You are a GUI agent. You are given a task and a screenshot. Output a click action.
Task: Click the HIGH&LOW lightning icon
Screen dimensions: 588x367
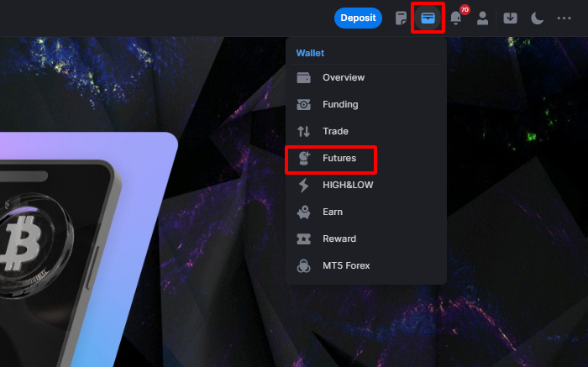(x=304, y=185)
